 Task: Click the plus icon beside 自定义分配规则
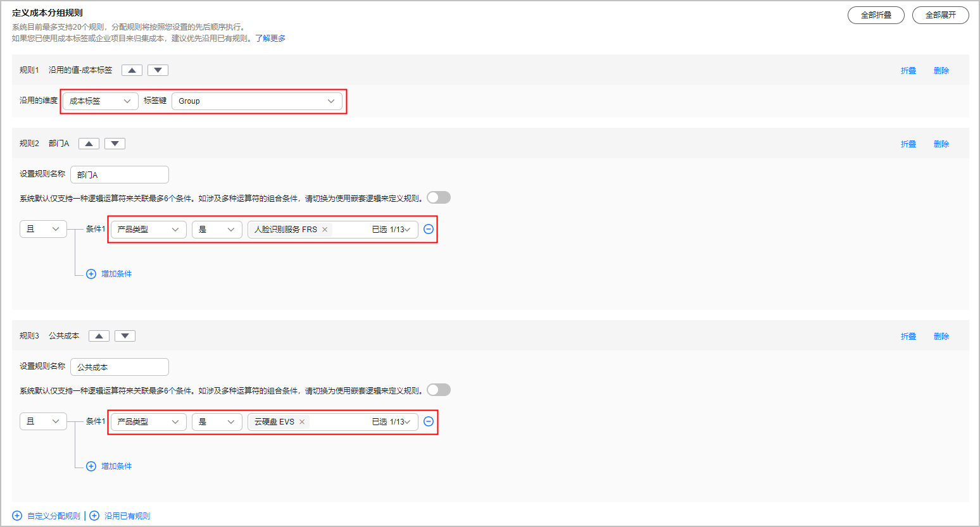[x=17, y=516]
